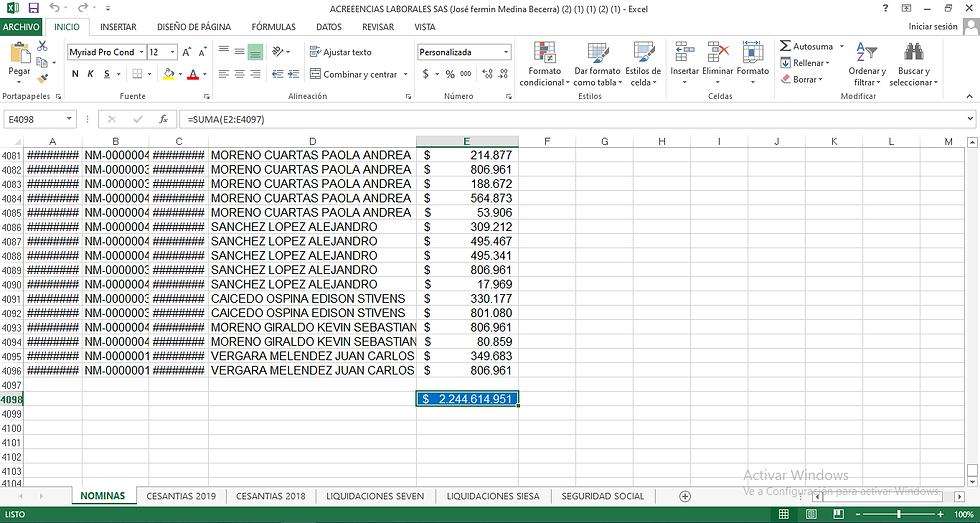Viewport: 980px width, 523px height.
Task: Open the borders dropdown arrow
Action: [x=149, y=74]
